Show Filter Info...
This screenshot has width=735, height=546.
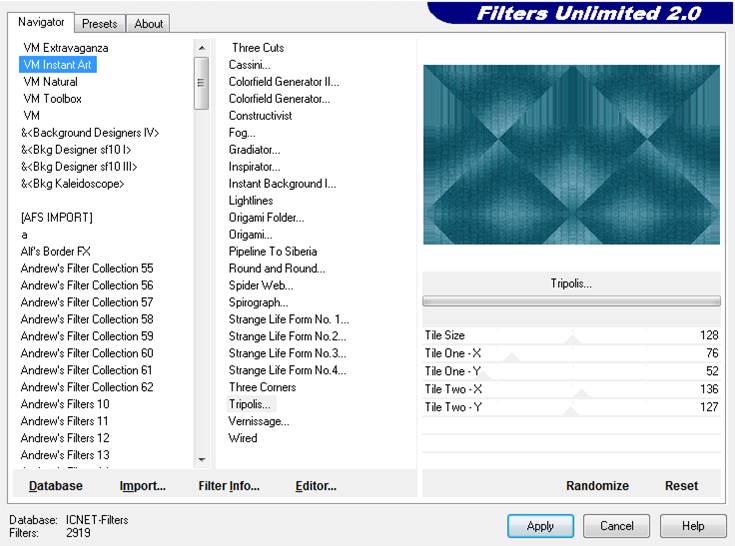[x=229, y=486]
